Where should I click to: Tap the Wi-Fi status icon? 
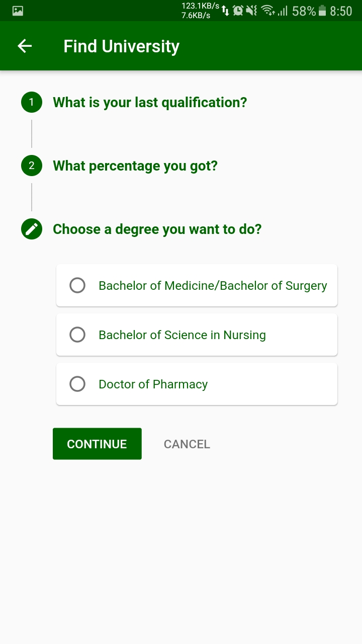(x=268, y=11)
